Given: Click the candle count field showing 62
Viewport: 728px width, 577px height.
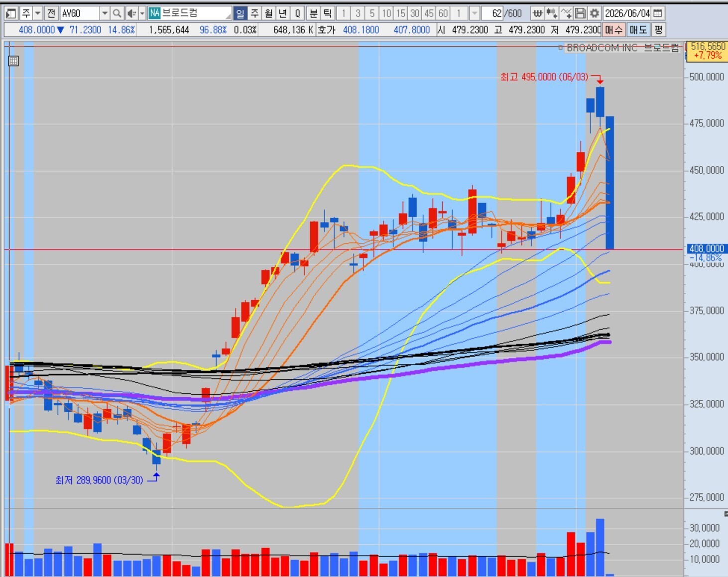Looking at the screenshot, I should [492, 13].
